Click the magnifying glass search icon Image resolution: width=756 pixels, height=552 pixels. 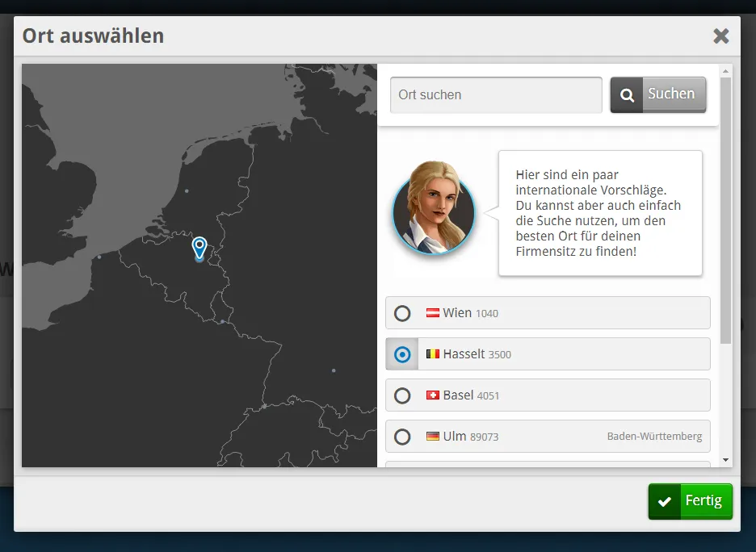[627, 95]
